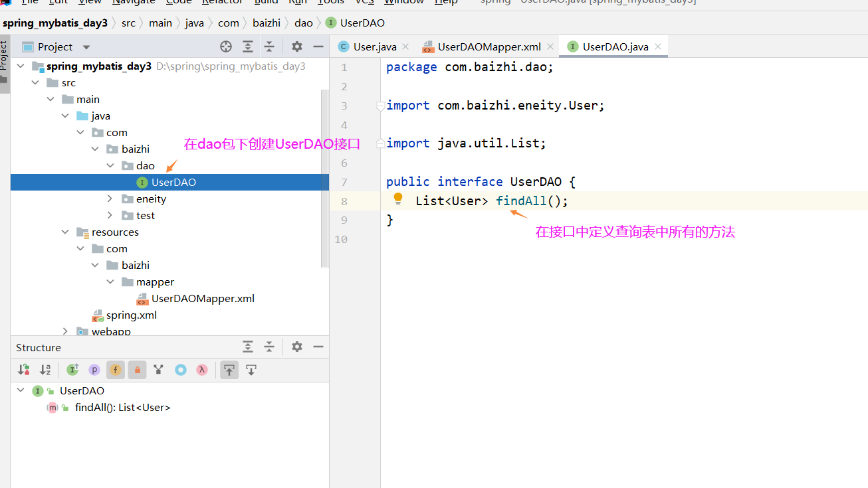
Task: Click the java breadcrumb
Action: [x=195, y=23]
